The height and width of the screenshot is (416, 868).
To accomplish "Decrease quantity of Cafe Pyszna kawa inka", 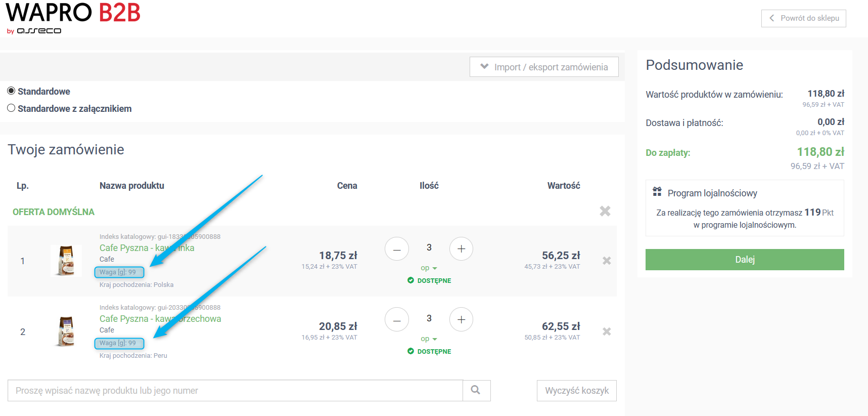I will pyautogui.click(x=397, y=249).
